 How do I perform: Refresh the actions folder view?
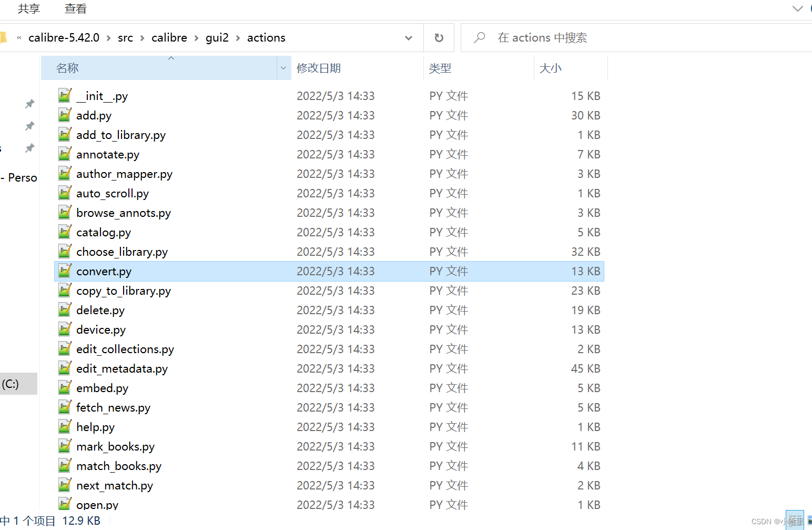click(439, 38)
